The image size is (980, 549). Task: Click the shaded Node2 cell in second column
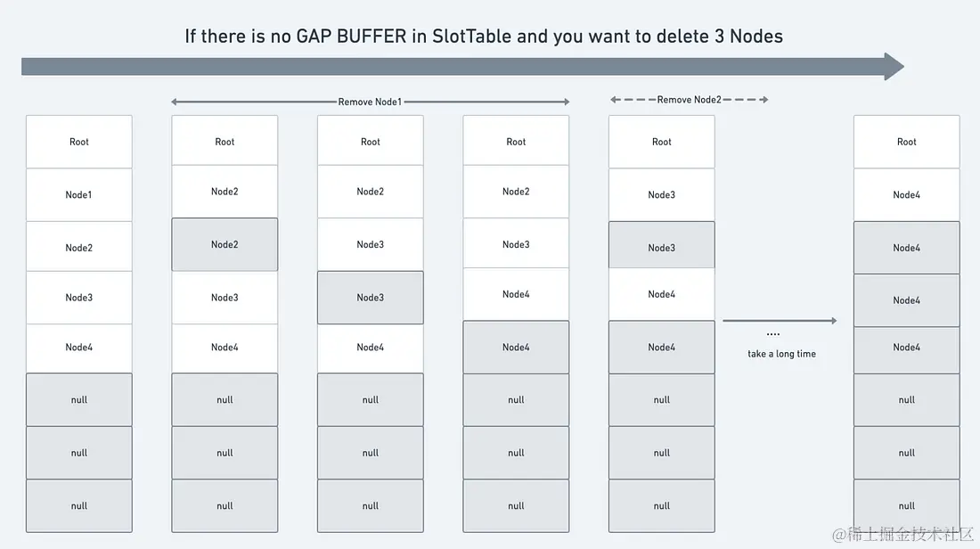[x=225, y=244]
